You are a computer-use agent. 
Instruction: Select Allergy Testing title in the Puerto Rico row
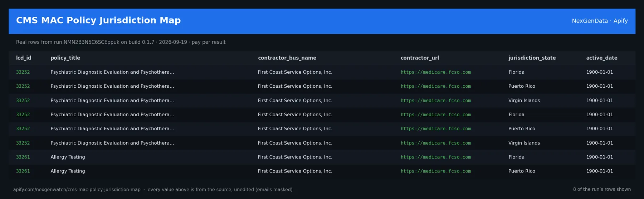[68, 171]
